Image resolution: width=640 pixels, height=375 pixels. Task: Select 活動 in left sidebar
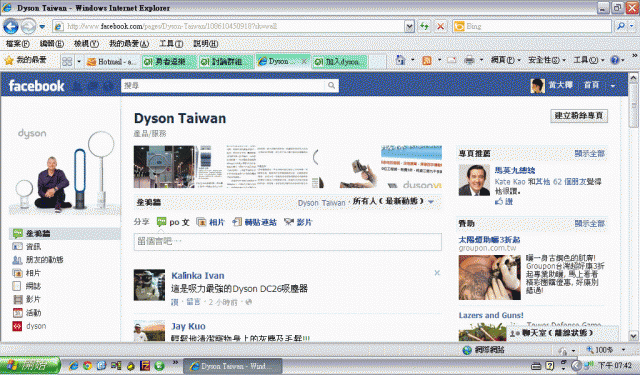click(27, 313)
